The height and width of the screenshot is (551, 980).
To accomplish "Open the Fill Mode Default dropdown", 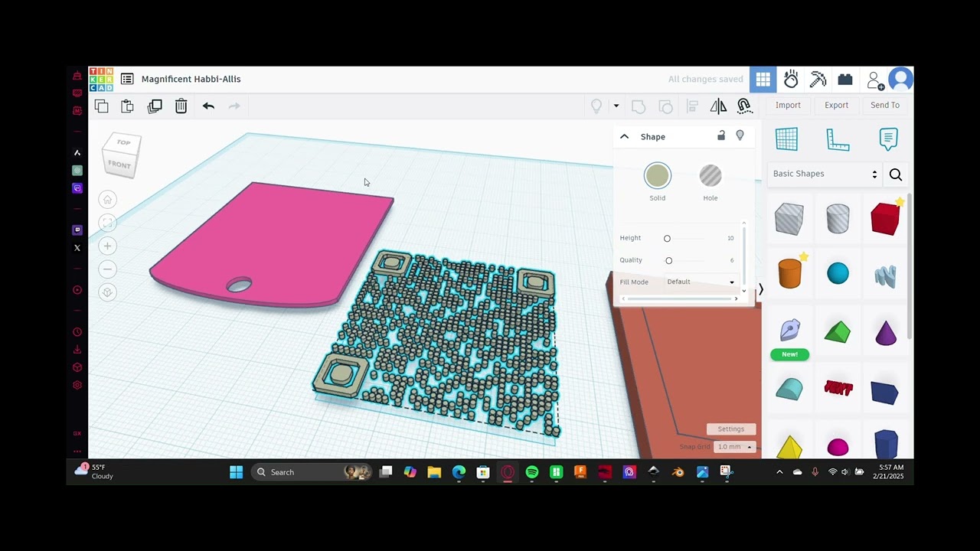I will (700, 282).
